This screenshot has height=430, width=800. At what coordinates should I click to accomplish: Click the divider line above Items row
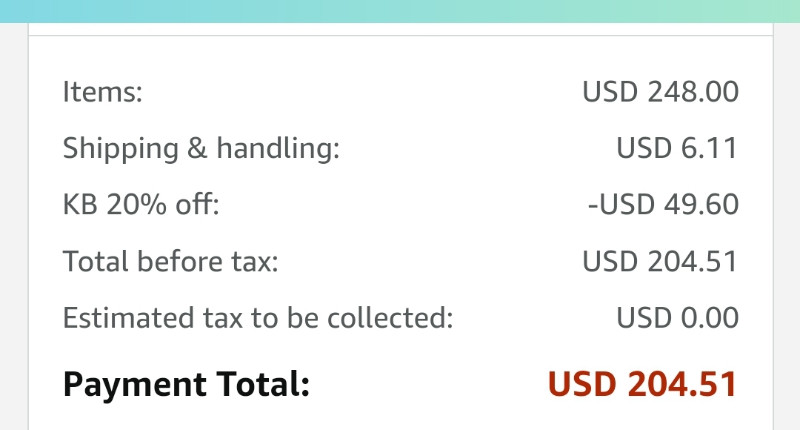tap(401, 36)
